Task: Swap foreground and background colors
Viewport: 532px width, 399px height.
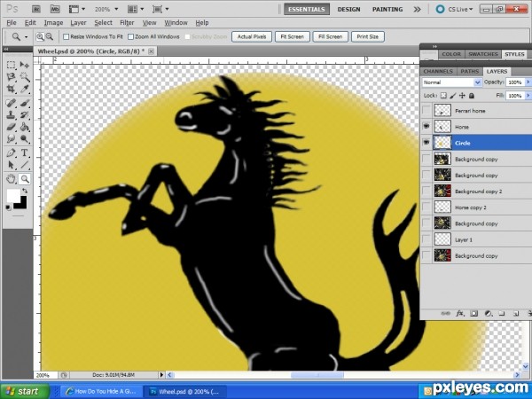Action: [x=25, y=191]
